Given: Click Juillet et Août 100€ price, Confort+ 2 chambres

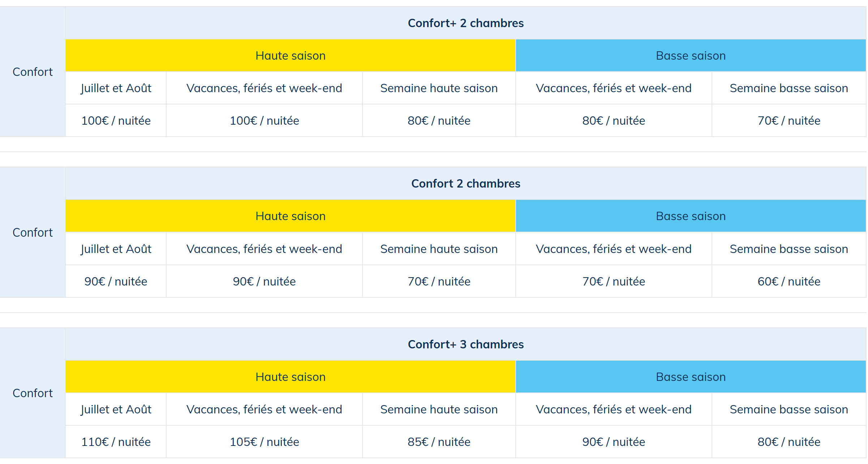Looking at the screenshot, I should point(116,121).
